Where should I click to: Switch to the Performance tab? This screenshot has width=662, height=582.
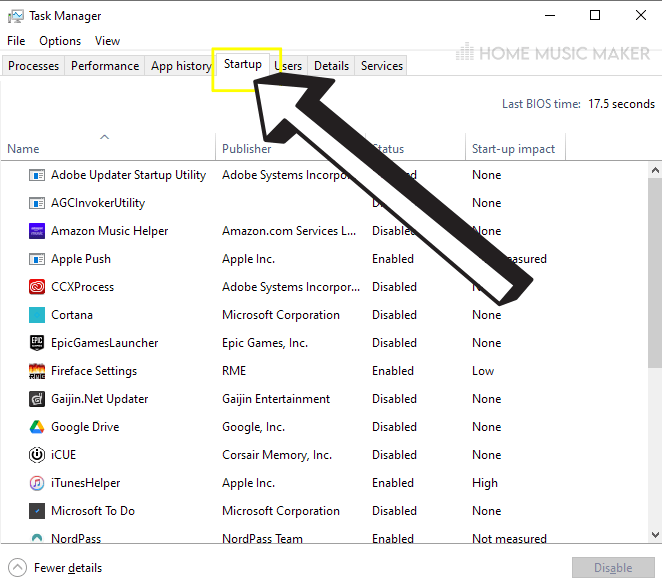(x=105, y=66)
